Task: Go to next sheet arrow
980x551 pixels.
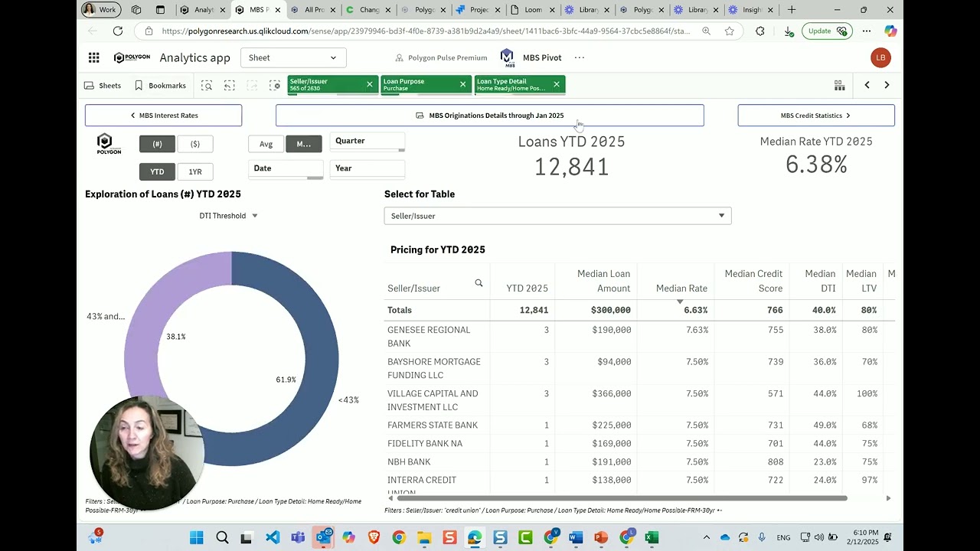Action: [x=887, y=85]
